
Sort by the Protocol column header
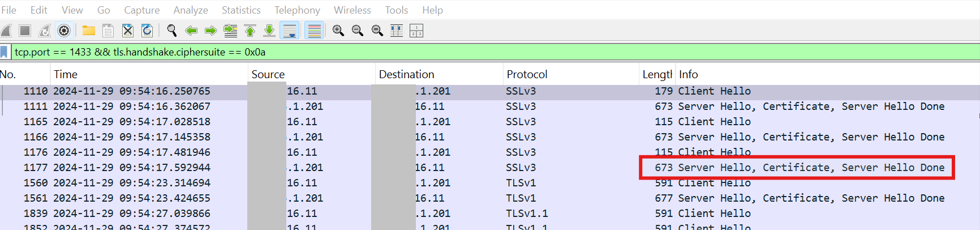527,74
